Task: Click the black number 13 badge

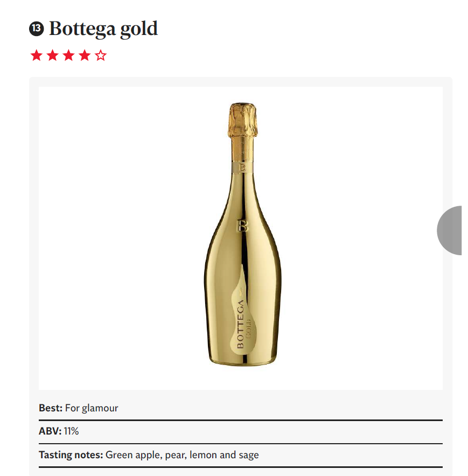Action: (37, 29)
